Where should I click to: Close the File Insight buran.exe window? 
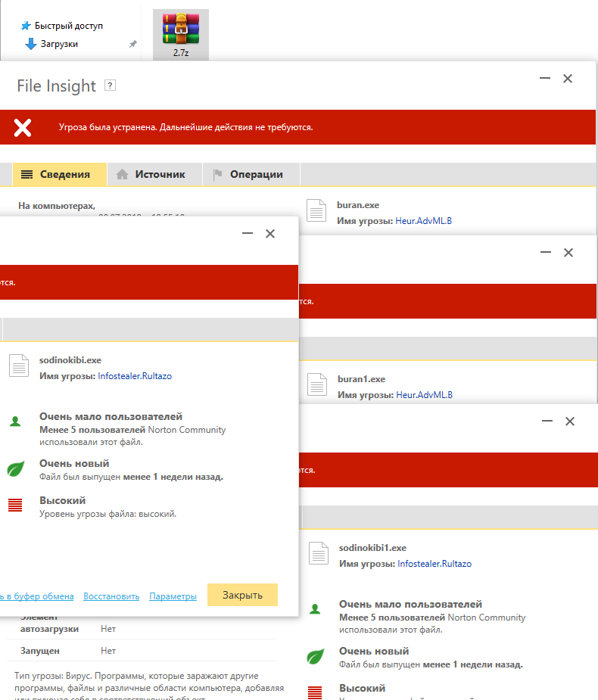(568, 78)
